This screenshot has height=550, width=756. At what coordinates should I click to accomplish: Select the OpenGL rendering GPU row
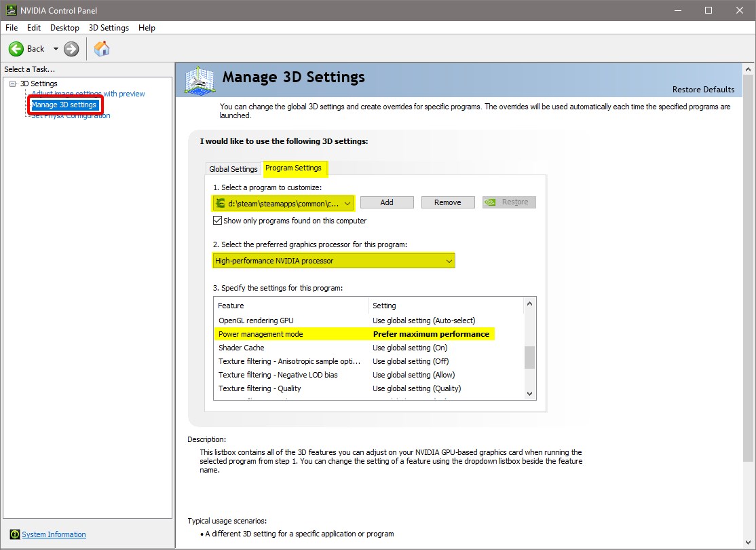368,320
